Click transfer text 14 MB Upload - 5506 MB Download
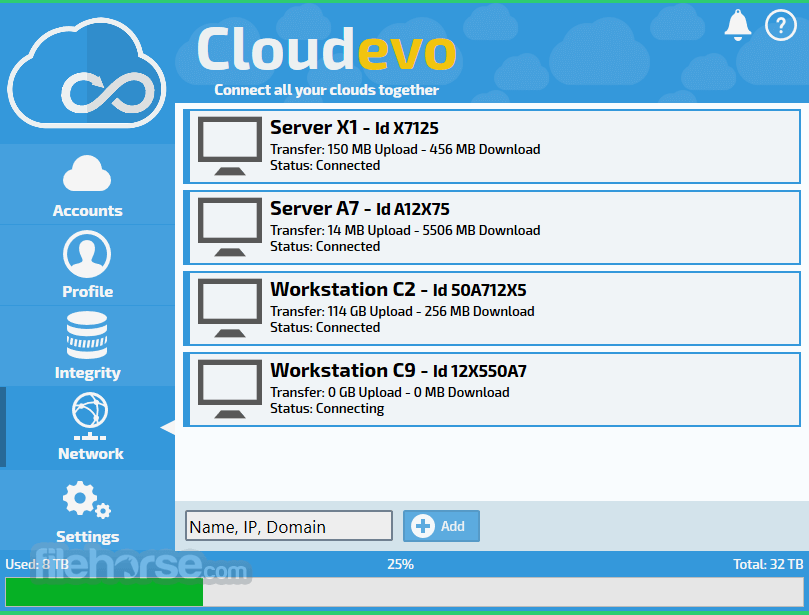Image resolution: width=809 pixels, height=615 pixels. point(434,230)
